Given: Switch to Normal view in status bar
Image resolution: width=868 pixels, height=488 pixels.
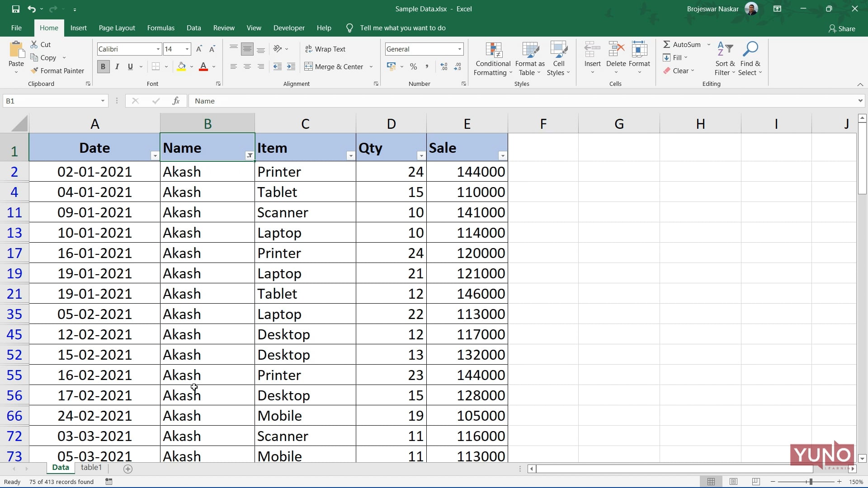Looking at the screenshot, I should [711, 482].
